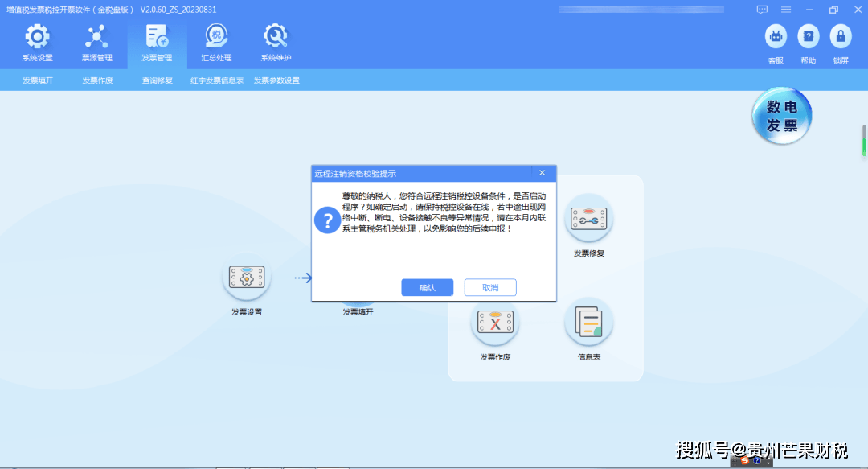Dismiss the 远程注销资格校验提示 dialog
This screenshot has width=868, height=469.
point(542,173)
